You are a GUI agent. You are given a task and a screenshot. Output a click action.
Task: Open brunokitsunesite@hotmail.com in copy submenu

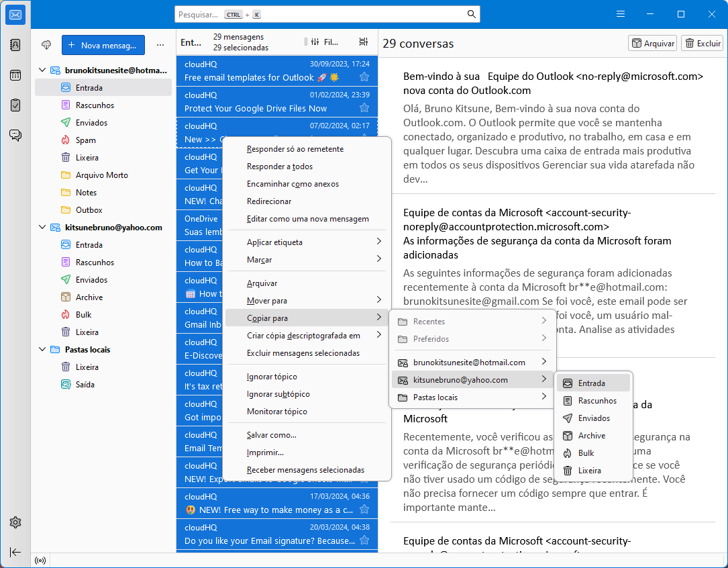point(472,363)
